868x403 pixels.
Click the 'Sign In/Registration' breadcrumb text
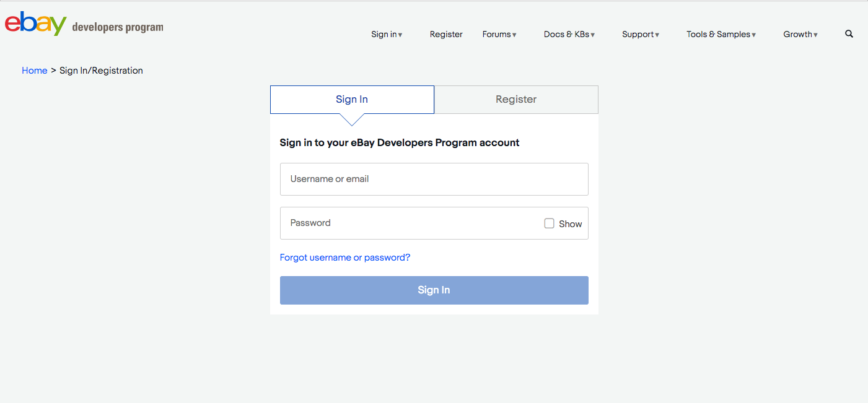tap(101, 71)
